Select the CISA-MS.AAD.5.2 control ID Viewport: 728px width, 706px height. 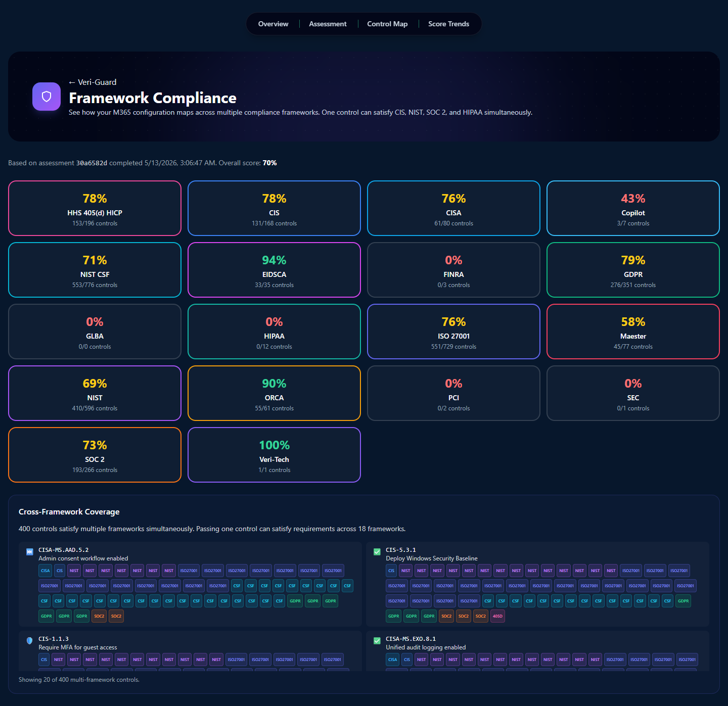pyautogui.click(x=64, y=550)
